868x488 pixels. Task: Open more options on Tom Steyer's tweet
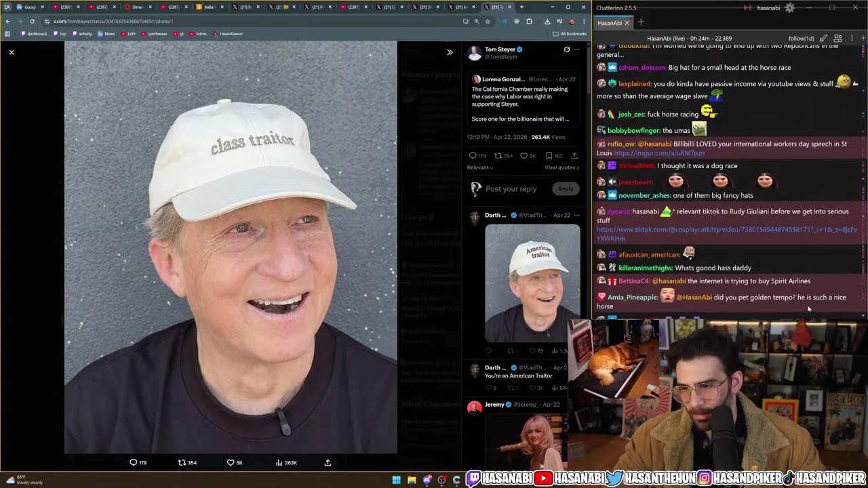[x=577, y=49]
